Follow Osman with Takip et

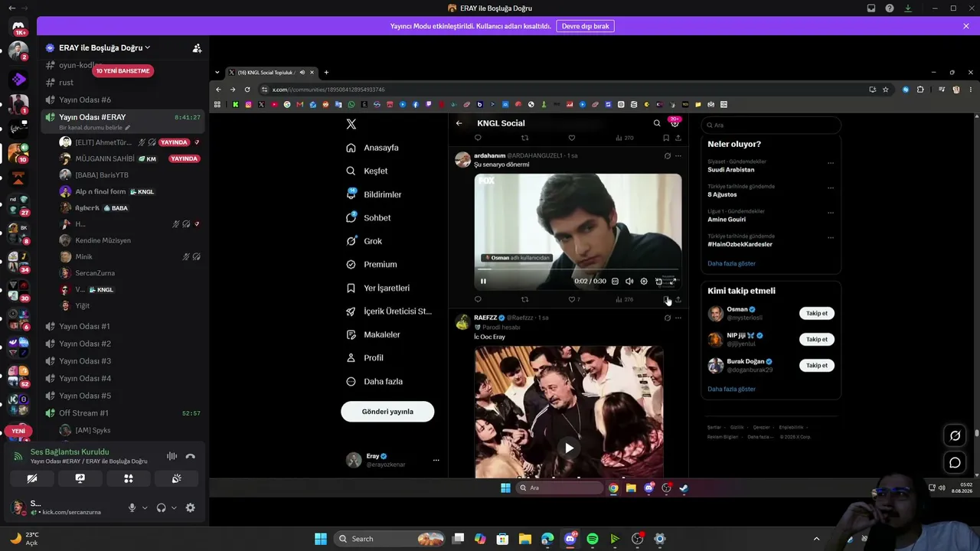[817, 313]
